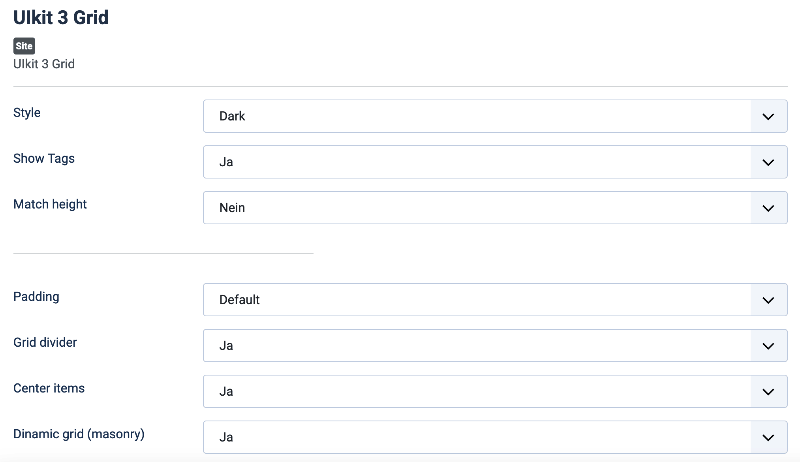Screen dimensions: 800x462
Task: Open the Grid divider select field
Action: click(x=495, y=346)
